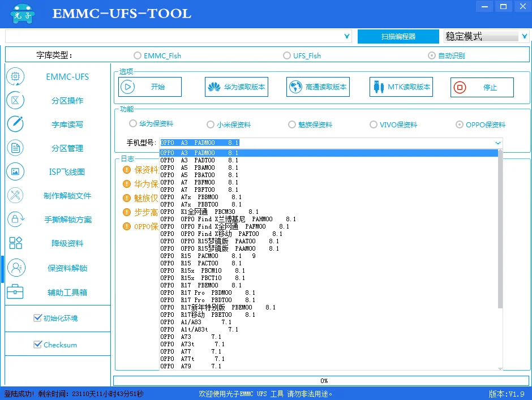Viewport: 532px width, 400px height.
Task: Collapse the 手机型号 dropdown arrow
Action: point(498,143)
